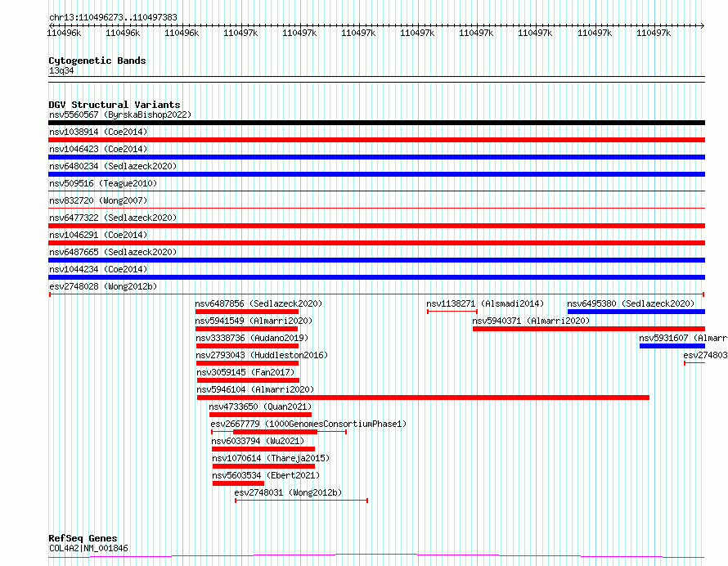Click nsv832720 (Wong2007) label

(98, 200)
